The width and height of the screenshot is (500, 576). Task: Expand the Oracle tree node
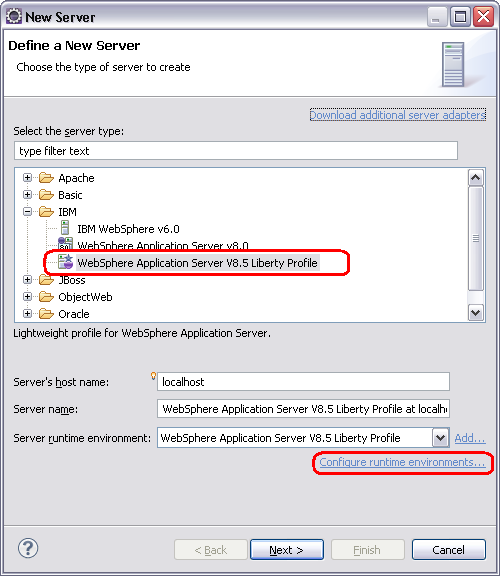pos(27,314)
